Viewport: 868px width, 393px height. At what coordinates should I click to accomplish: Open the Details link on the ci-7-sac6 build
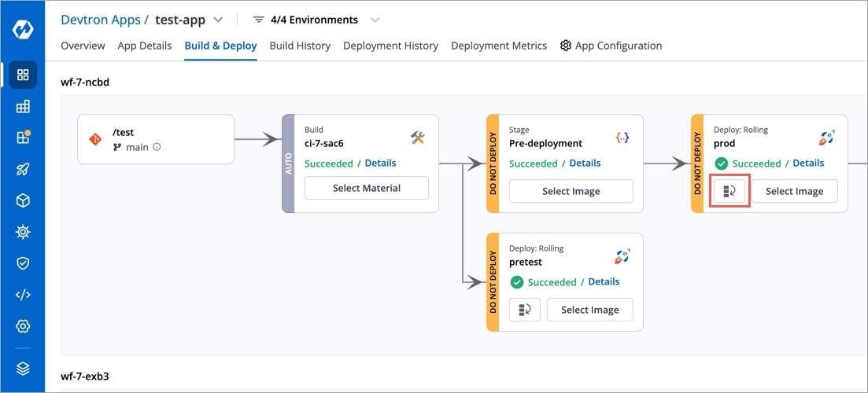pos(380,163)
